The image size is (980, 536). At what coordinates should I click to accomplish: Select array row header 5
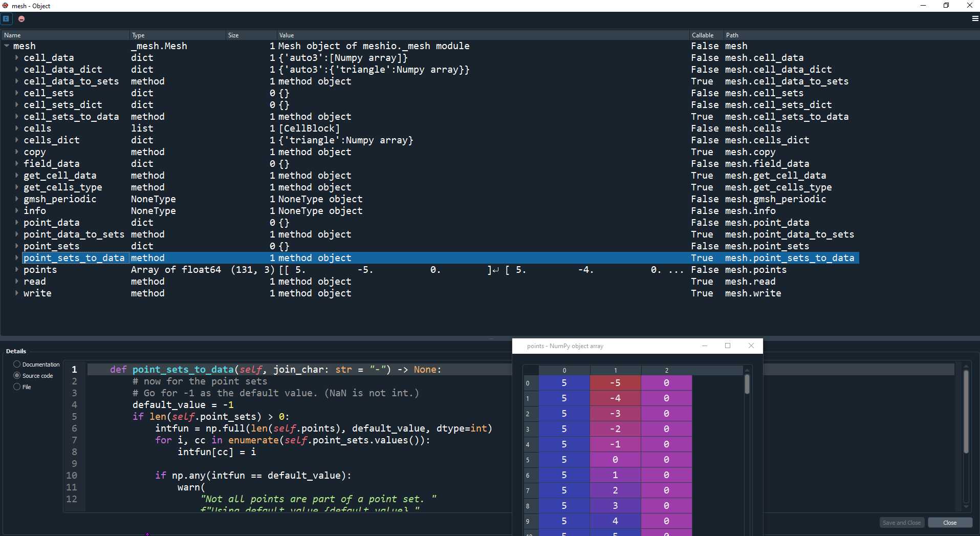530,460
